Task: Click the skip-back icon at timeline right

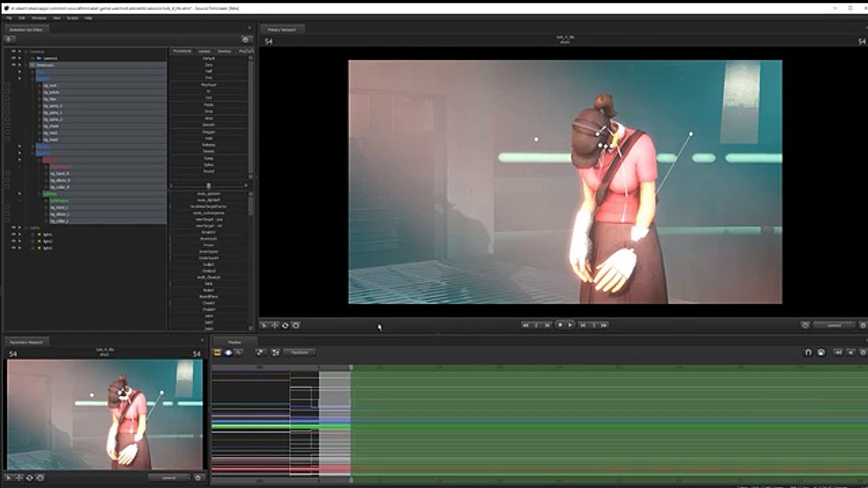Action: click(839, 352)
